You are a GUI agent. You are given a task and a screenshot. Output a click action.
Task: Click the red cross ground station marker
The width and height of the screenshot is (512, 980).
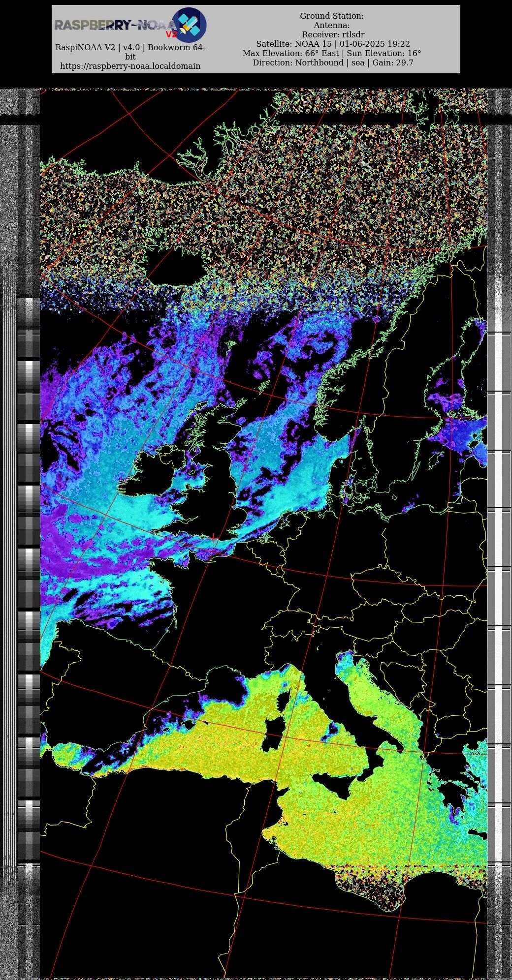point(214,538)
